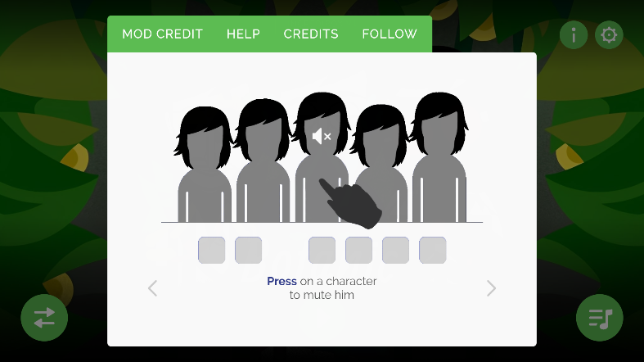Go to previous help slide arrow
644x362 pixels.
(153, 288)
